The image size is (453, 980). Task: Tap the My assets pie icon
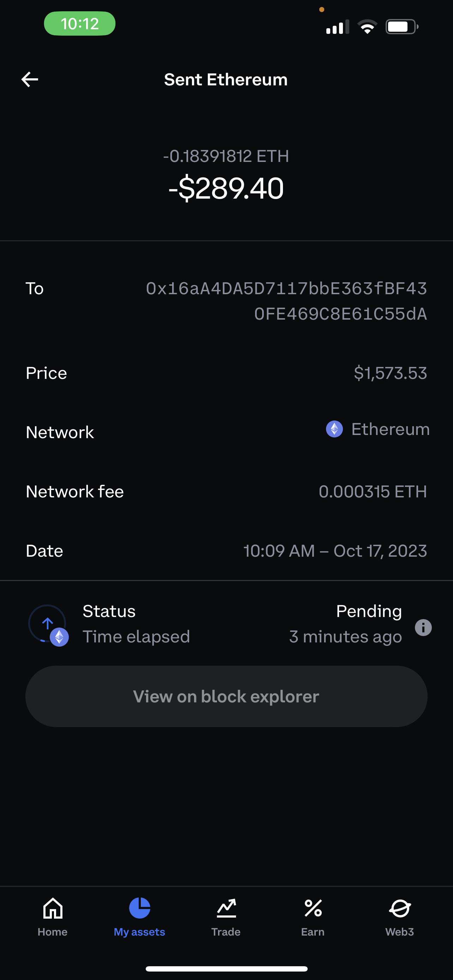[140, 908]
